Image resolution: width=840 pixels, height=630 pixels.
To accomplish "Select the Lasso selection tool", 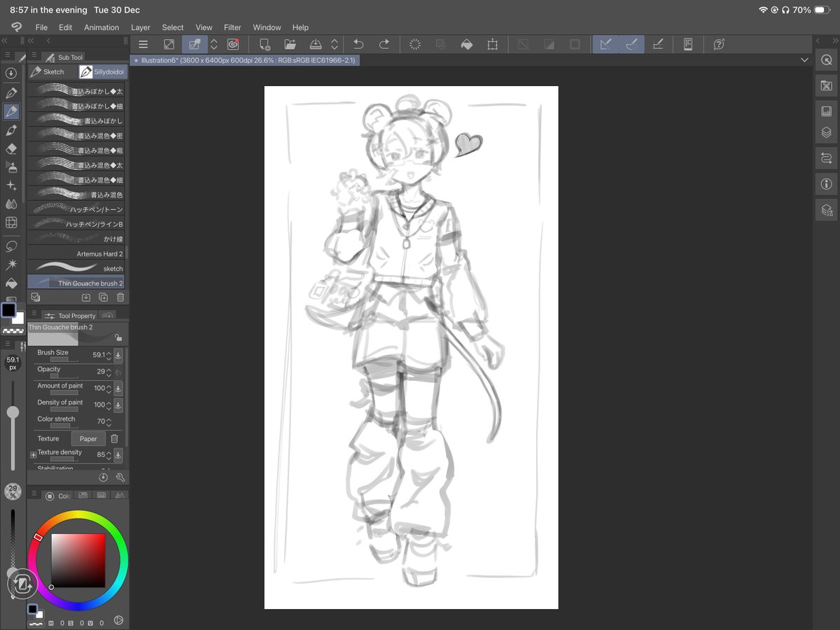I will (11, 246).
